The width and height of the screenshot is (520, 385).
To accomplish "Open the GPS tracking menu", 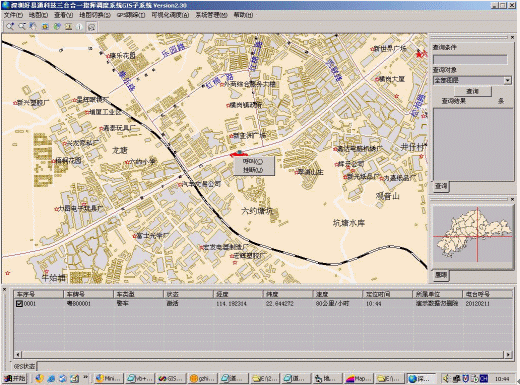I will [131, 15].
